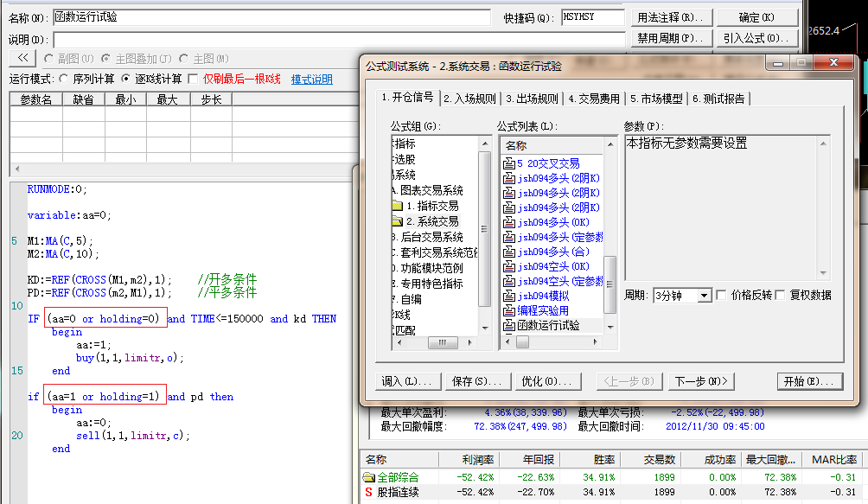Screen dimensions: 868x504
Task: Click the icon beside jsh094模拟 formula
Action: (509, 297)
